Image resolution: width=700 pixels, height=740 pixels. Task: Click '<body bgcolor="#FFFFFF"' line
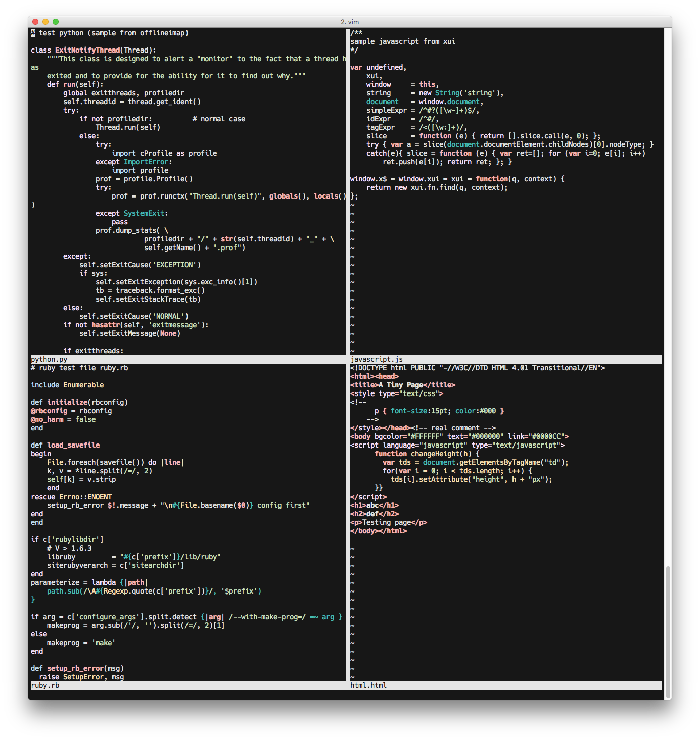459,436
